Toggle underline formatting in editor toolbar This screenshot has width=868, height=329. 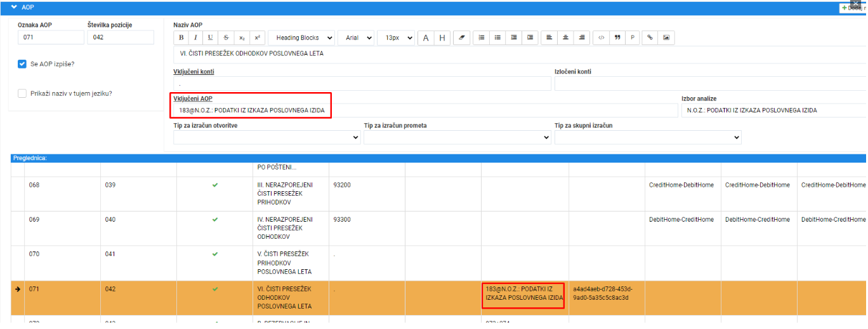pyautogui.click(x=210, y=37)
